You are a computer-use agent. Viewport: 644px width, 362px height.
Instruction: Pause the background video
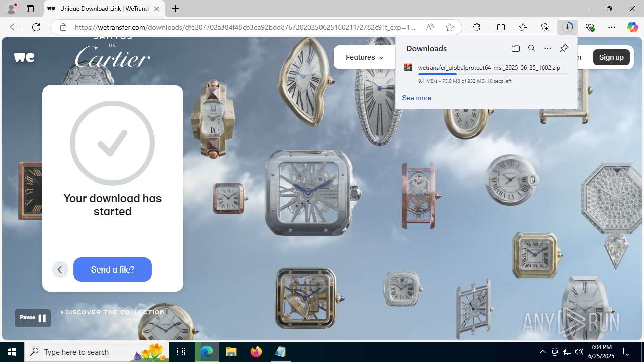pyautogui.click(x=33, y=318)
